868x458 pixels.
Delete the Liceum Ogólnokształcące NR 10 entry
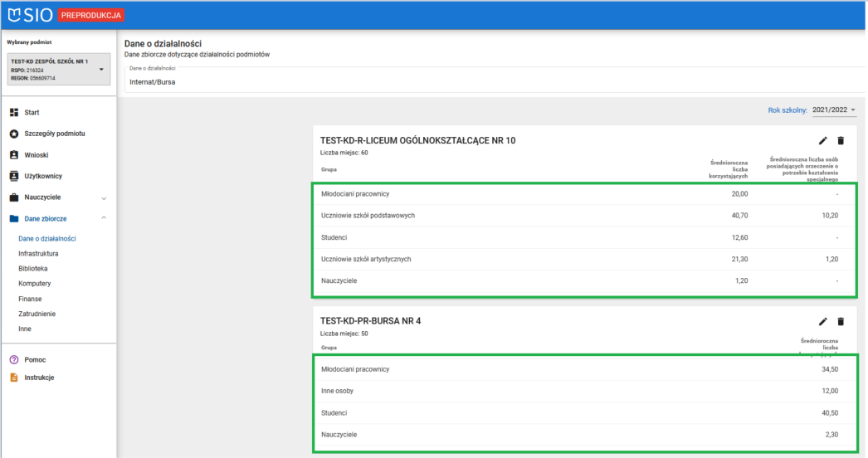841,141
